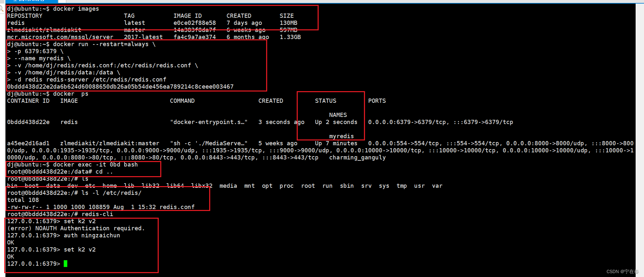Click the TAG column header
Screen dimensions: 644x277
(x=129, y=16)
